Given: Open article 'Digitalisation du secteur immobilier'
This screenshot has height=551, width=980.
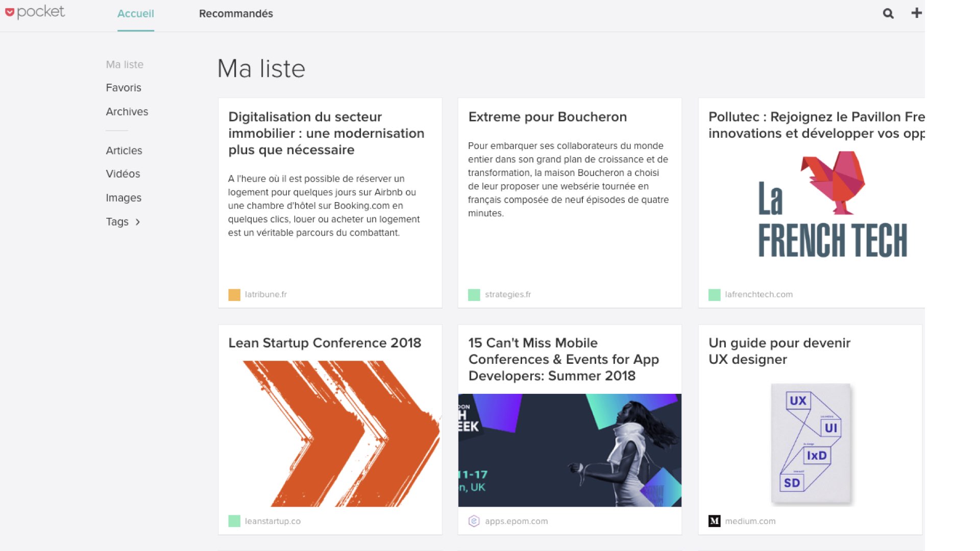Looking at the screenshot, I should (326, 133).
